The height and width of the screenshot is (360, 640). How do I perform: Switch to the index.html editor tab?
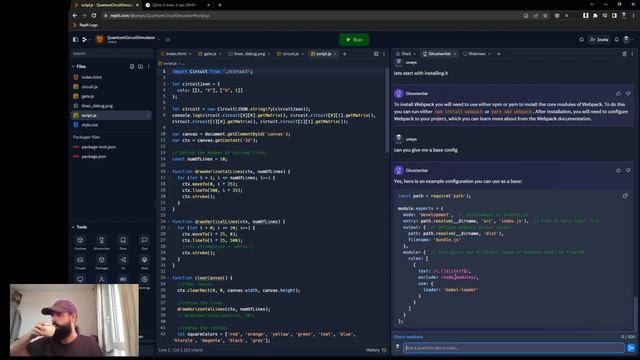pyautogui.click(x=176, y=54)
